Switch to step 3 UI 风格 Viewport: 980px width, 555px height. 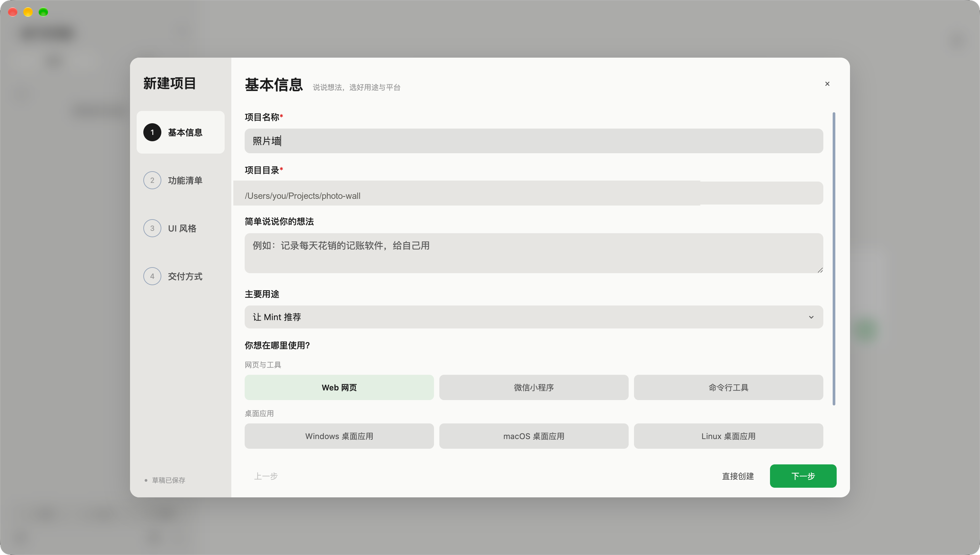(180, 228)
